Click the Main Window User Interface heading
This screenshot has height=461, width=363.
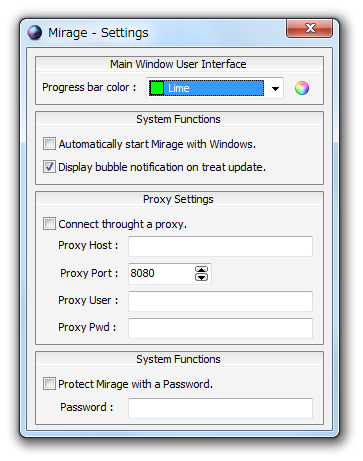click(x=178, y=64)
